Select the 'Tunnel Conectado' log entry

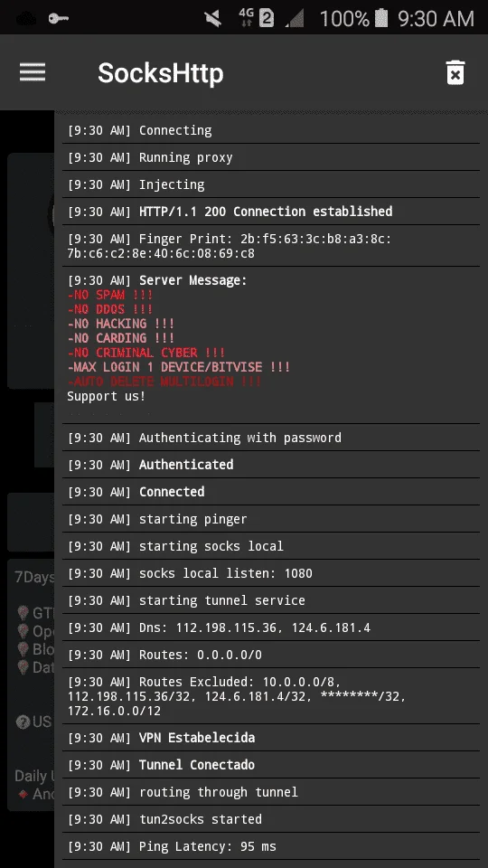pyautogui.click(x=270, y=765)
